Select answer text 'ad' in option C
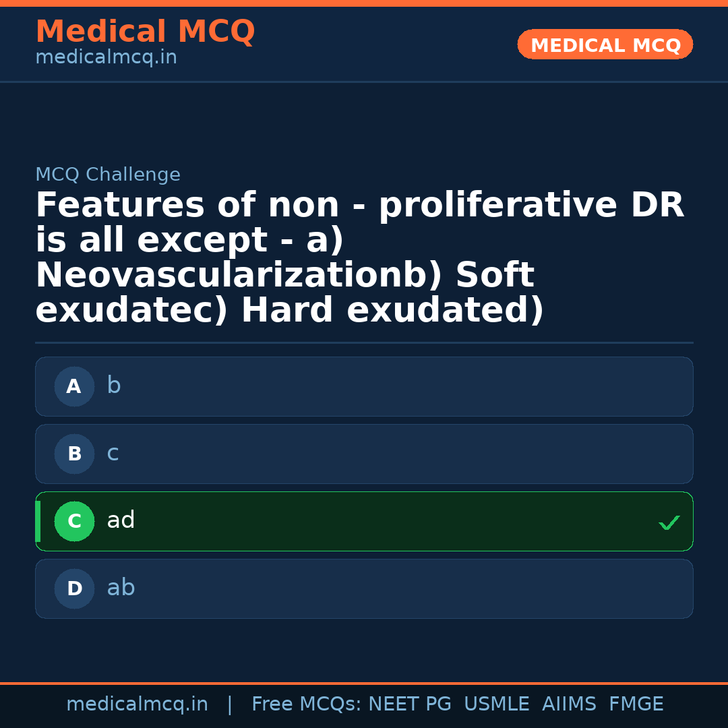 121,520
